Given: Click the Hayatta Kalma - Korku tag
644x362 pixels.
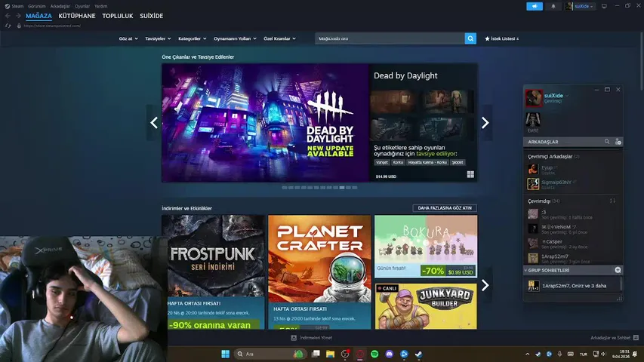Looking at the screenshot, I should 427,162.
